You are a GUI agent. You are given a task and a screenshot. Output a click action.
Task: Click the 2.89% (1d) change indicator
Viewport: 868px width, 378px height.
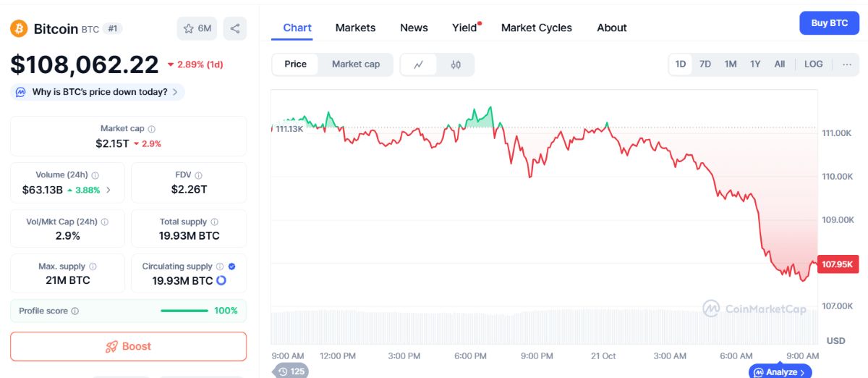[x=195, y=64]
